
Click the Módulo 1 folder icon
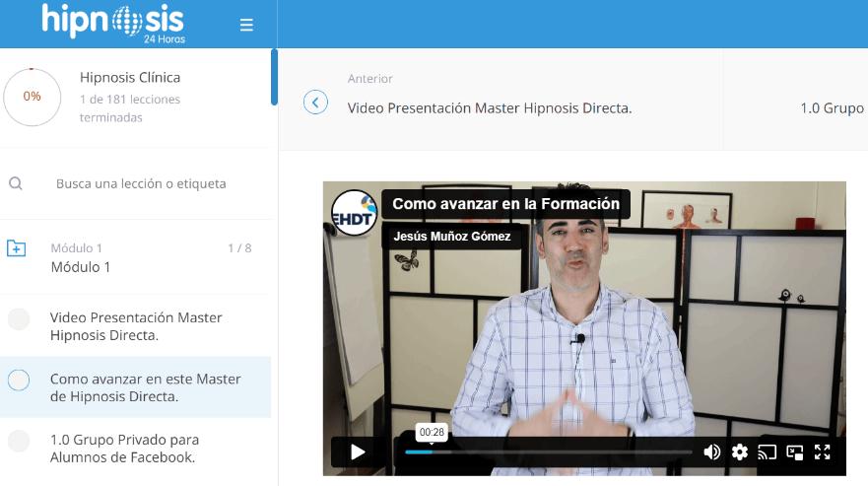click(x=17, y=248)
